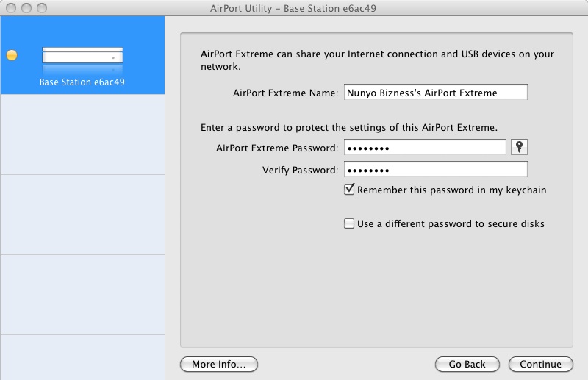Click the yellow status indicator light

(12, 56)
